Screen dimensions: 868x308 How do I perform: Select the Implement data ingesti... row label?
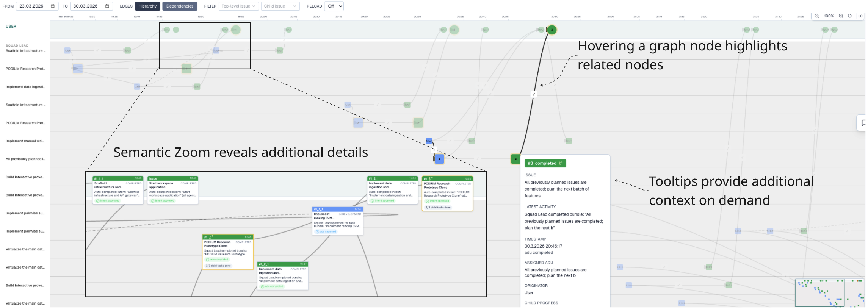(x=25, y=87)
